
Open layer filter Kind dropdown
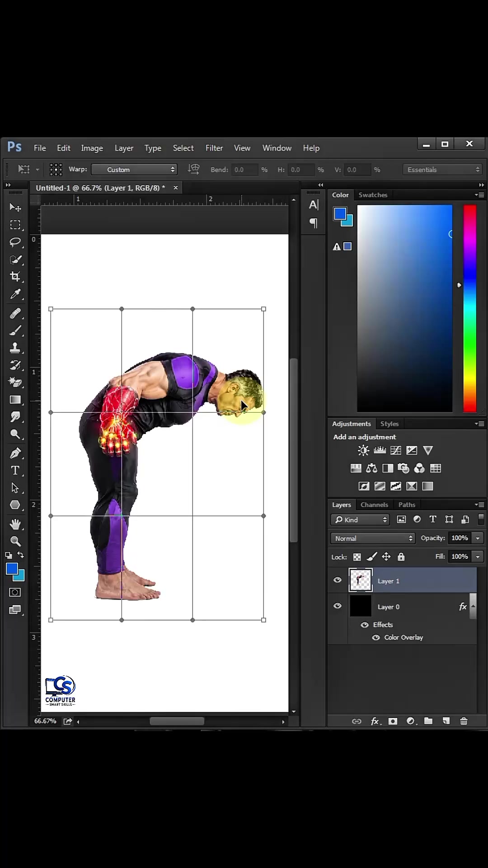(360, 519)
